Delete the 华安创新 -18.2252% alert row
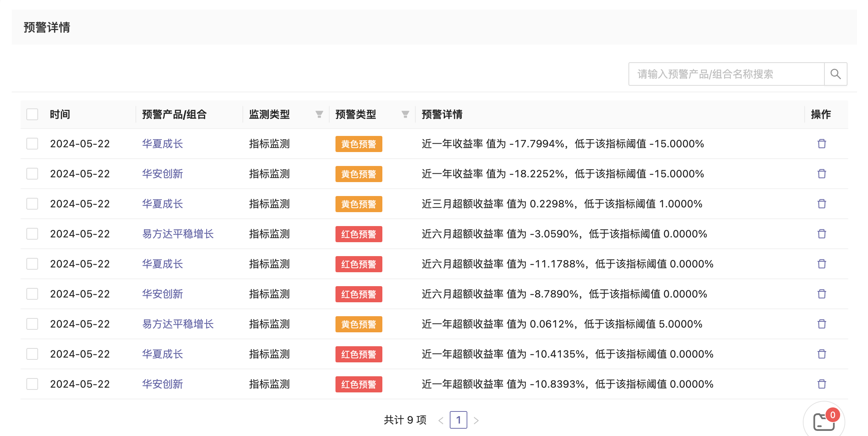Image resolution: width=868 pixels, height=436 pixels. (x=821, y=174)
